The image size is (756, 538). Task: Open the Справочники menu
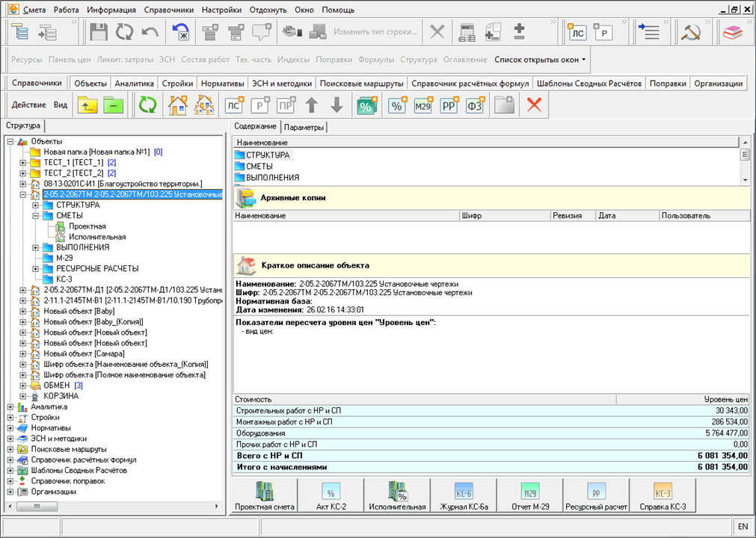[168, 10]
